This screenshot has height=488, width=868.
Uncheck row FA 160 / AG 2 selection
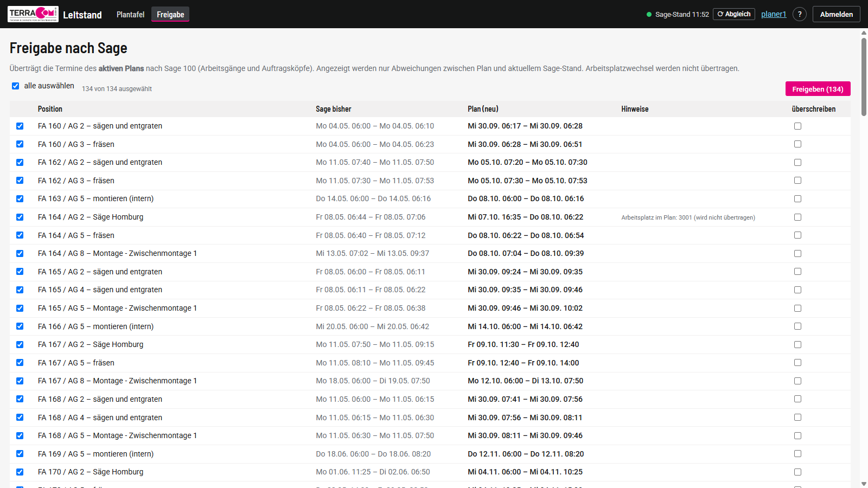[20, 126]
